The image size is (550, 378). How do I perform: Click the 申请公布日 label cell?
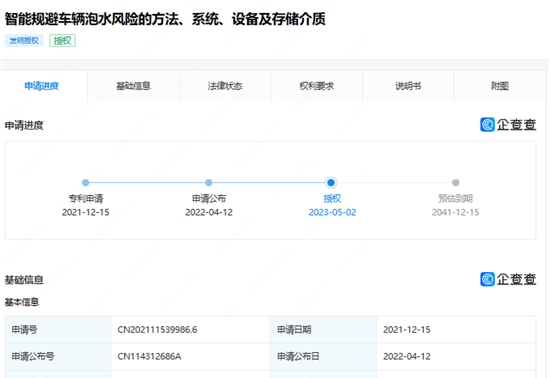pyautogui.click(x=323, y=356)
